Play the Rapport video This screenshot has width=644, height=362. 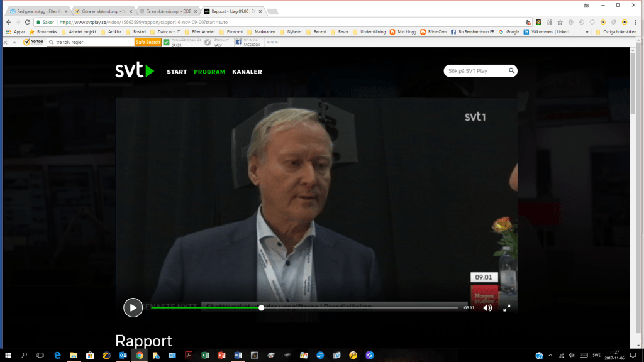pyautogui.click(x=133, y=307)
